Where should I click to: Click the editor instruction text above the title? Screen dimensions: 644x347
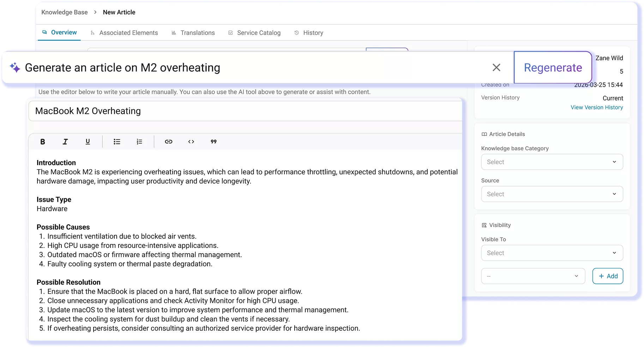tap(204, 92)
